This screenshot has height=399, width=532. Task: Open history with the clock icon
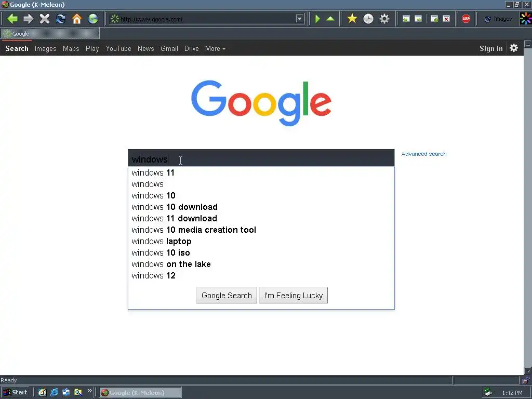[368, 19]
